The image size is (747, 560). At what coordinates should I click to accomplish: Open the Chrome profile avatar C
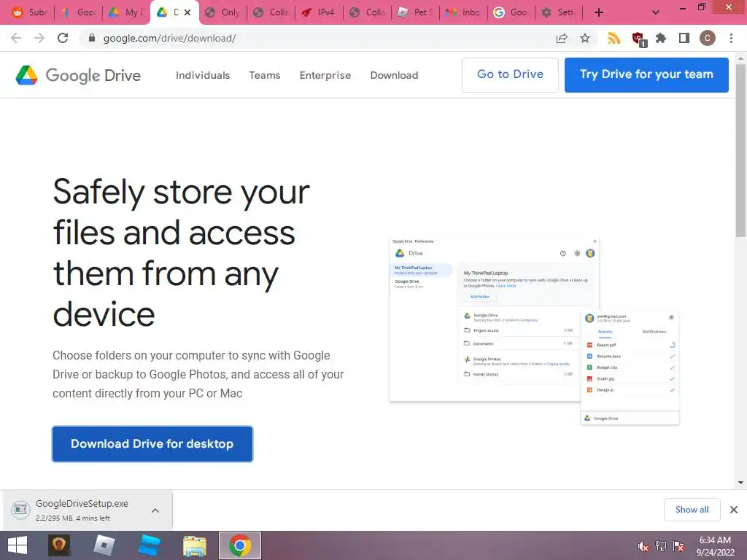coord(708,38)
